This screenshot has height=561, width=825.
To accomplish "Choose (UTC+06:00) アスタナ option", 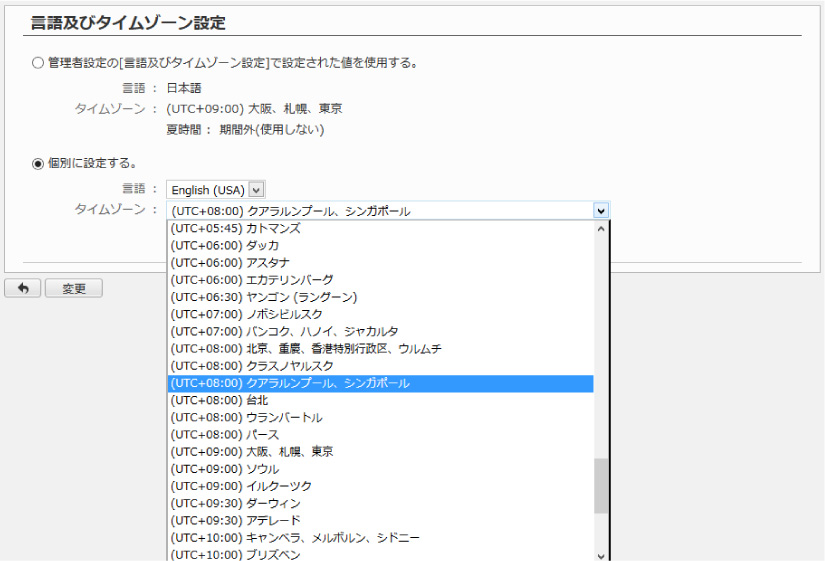I will [380, 263].
